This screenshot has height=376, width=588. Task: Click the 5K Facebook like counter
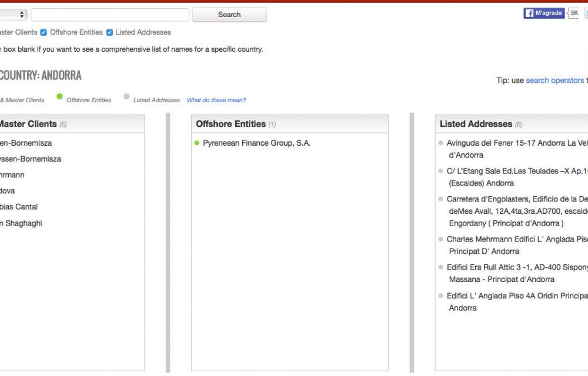pos(573,13)
